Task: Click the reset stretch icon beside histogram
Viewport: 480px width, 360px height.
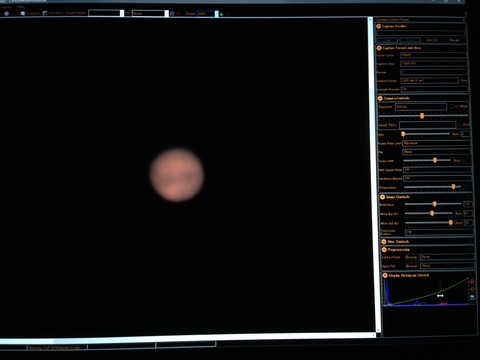Action: 472,289
